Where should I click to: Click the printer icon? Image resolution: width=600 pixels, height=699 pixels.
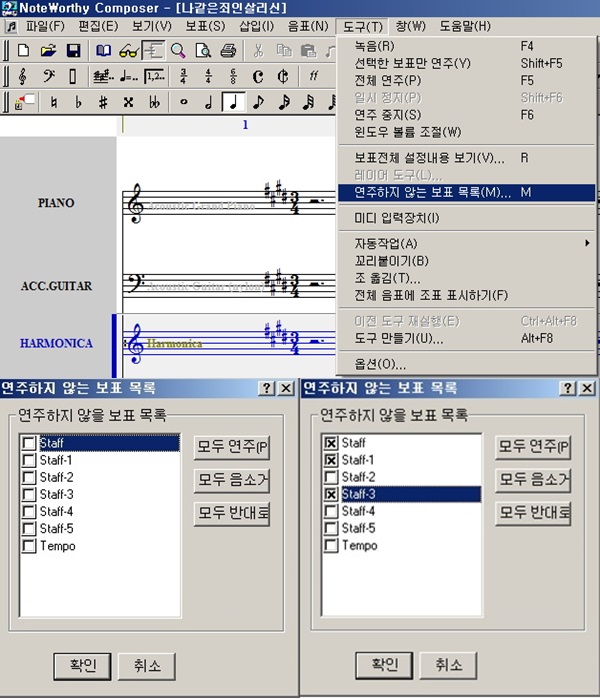point(228,51)
